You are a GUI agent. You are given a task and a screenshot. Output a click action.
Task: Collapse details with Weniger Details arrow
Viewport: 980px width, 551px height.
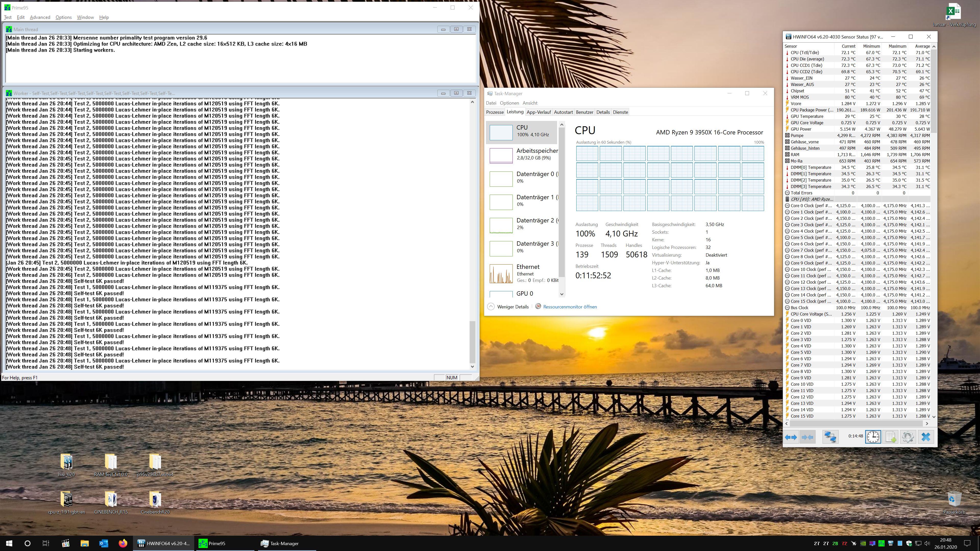(491, 307)
